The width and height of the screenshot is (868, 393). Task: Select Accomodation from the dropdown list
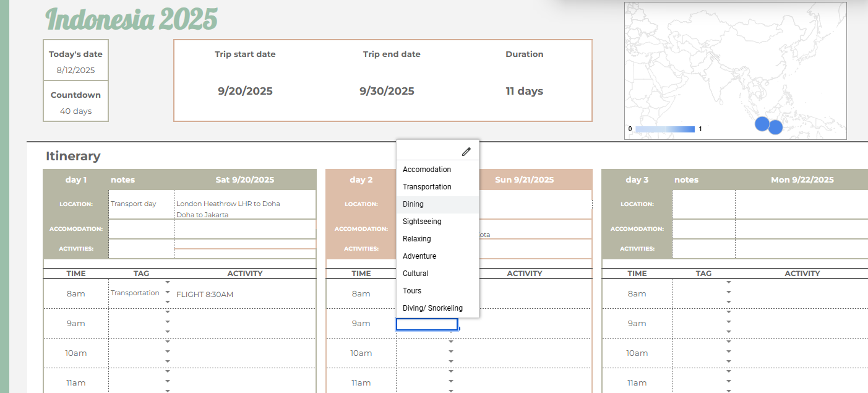tap(427, 170)
